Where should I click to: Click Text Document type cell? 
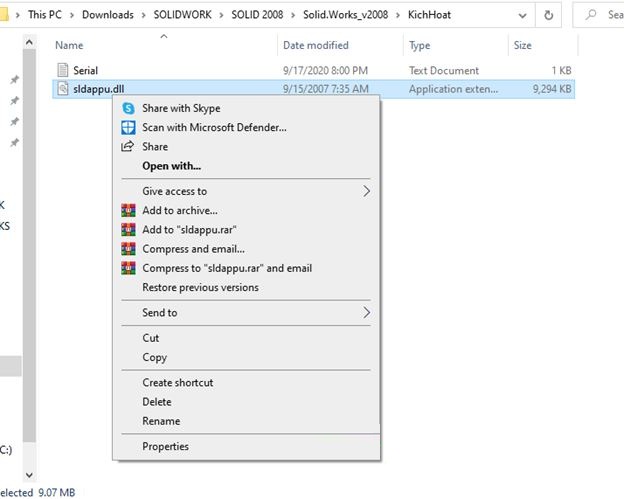[444, 70]
